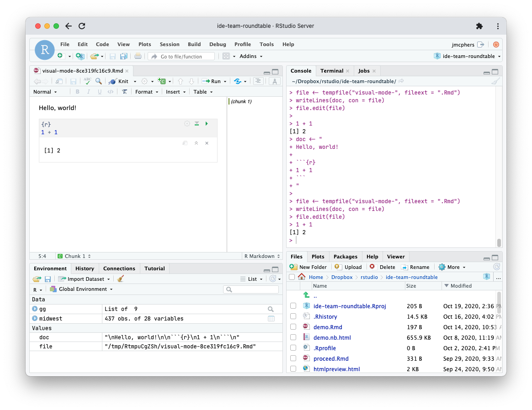Select the checkbox next to demo.Rmd

click(293, 327)
